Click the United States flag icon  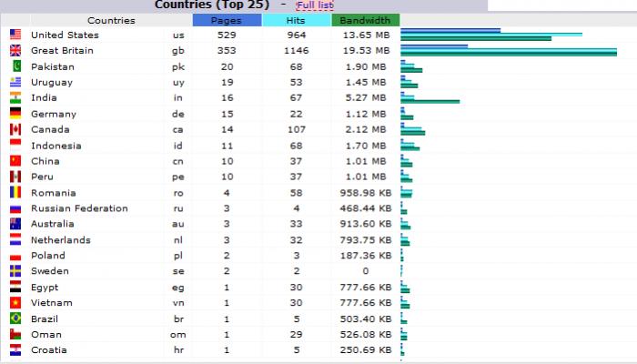15,35
